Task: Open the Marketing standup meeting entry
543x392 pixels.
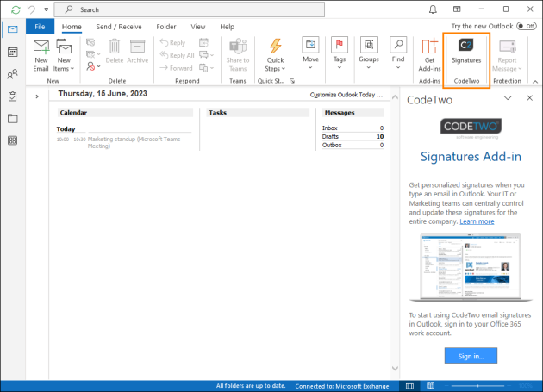Action: [x=134, y=142]
